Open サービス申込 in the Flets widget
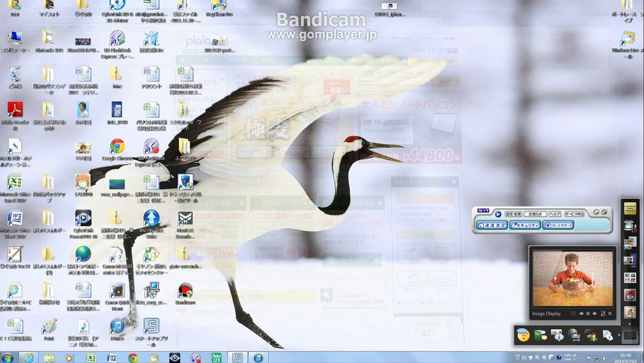This screenshot has height=363, width=644. (574, 214)
